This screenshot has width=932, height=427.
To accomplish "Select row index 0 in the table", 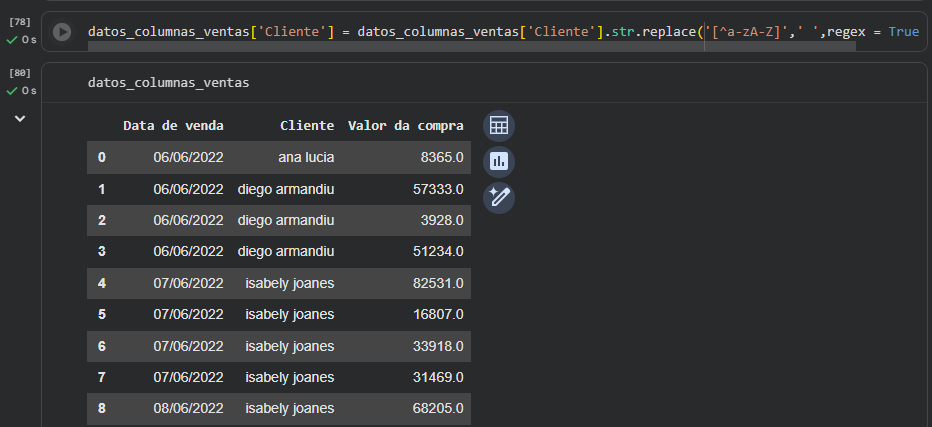I will coord(101,157).
